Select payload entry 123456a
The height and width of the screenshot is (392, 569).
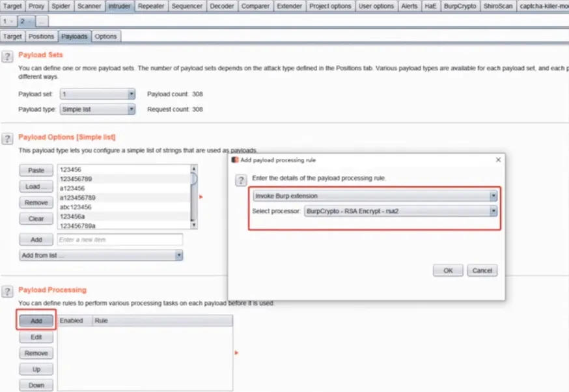[x=124, y=216]
